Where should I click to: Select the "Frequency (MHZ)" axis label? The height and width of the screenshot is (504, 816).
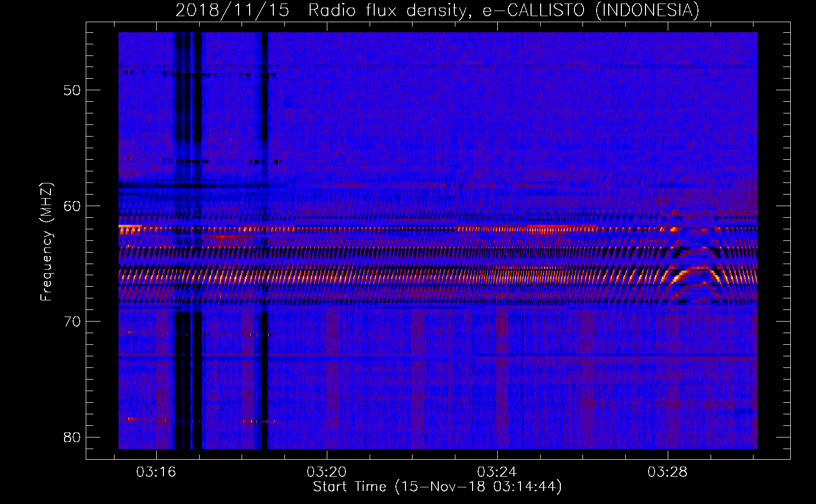[x=46, y=242]
